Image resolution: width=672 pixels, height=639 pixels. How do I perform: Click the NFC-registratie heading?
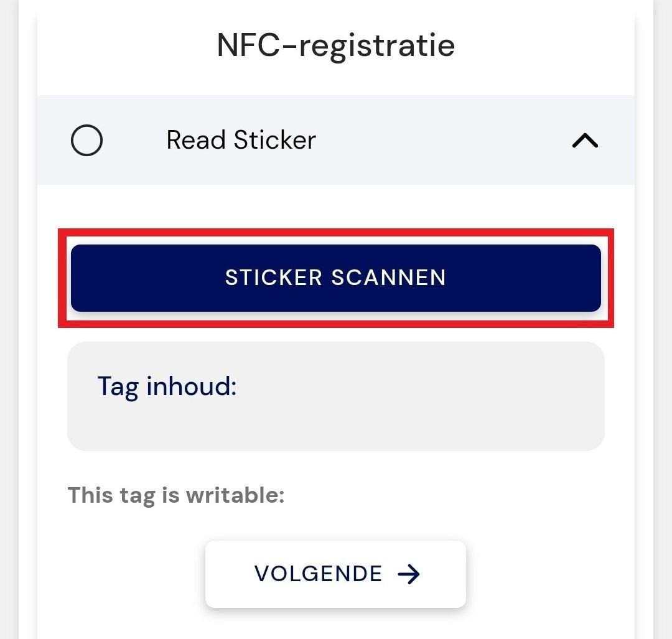click(x=335, y=45)
